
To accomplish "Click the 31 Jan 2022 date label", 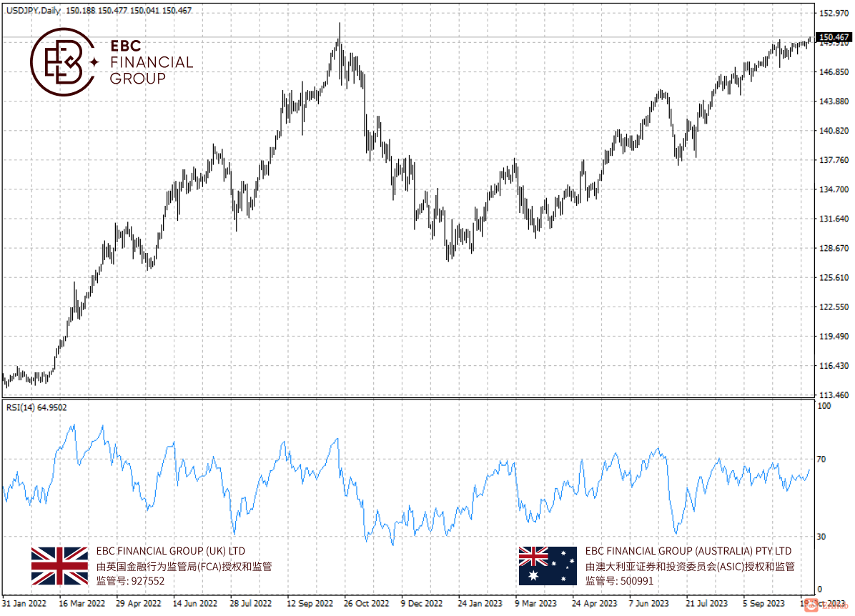I will (24, 603).
